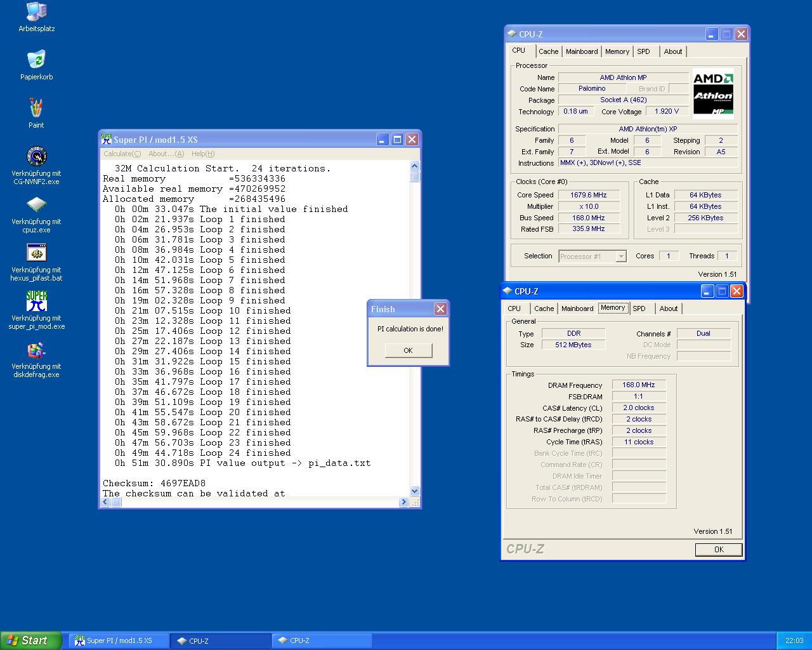Minimize the Super PI window

pos(383,140)
